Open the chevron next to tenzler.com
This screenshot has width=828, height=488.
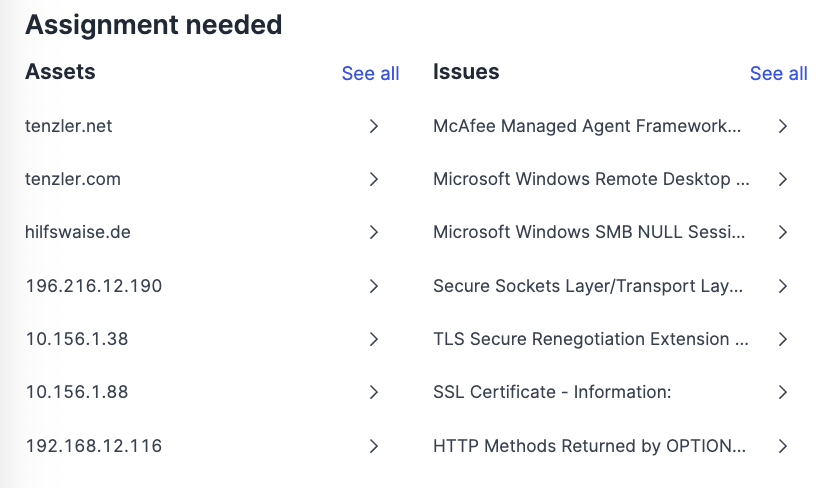tap(374, 179)
